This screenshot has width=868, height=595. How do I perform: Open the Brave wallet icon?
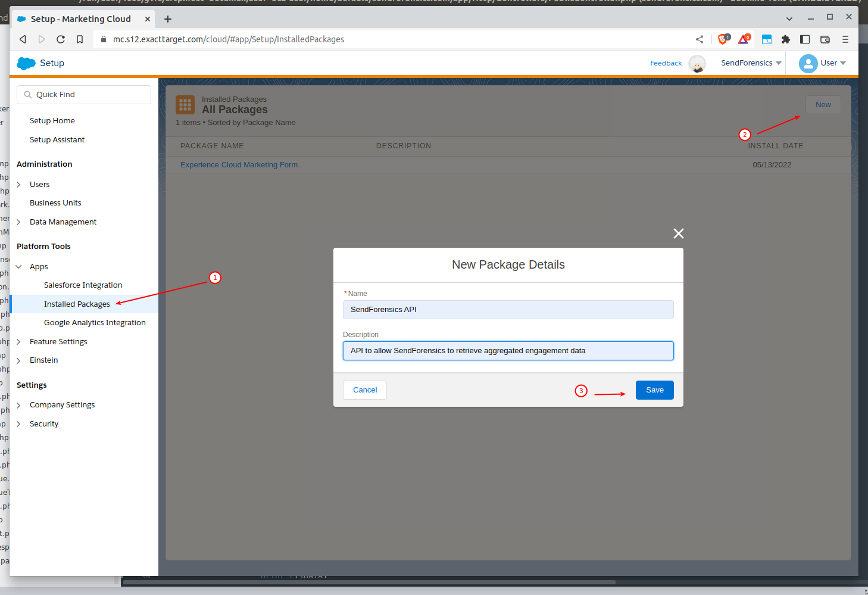click(x=825, y=39)
